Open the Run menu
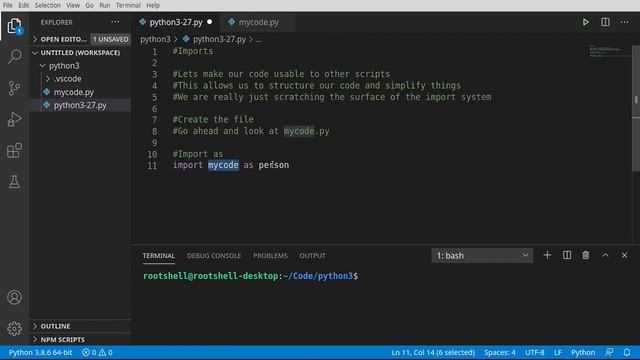The image size is (640, 360). point(104,5)
